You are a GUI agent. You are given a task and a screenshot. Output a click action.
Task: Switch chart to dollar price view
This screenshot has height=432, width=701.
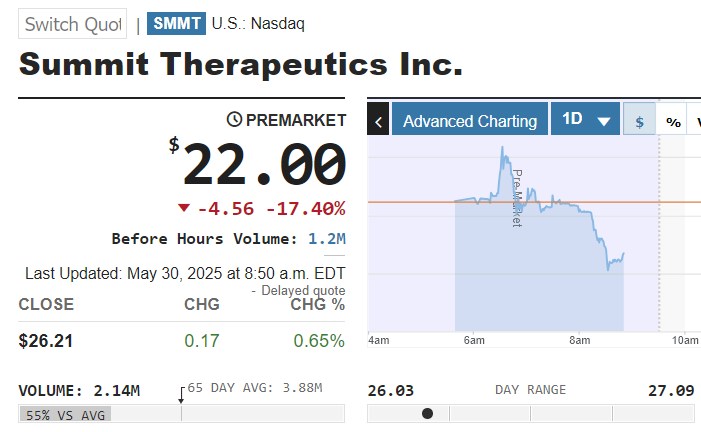click(639, 121)
